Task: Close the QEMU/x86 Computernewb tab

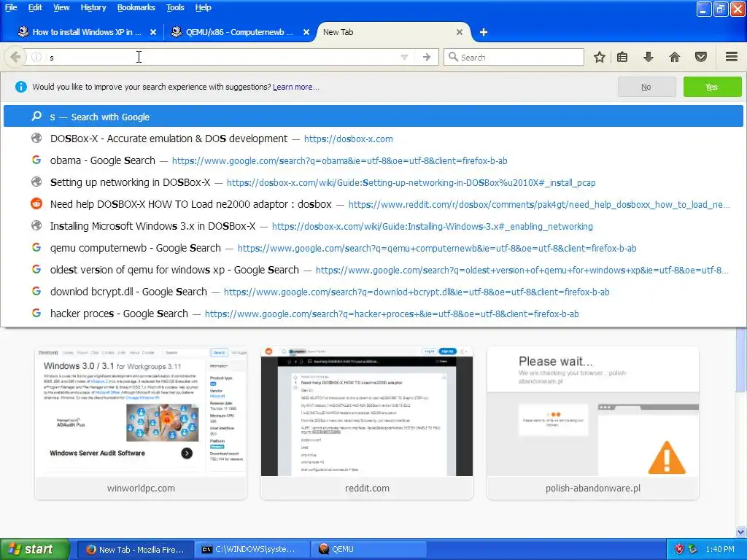Action: click(x=306, y=32)
